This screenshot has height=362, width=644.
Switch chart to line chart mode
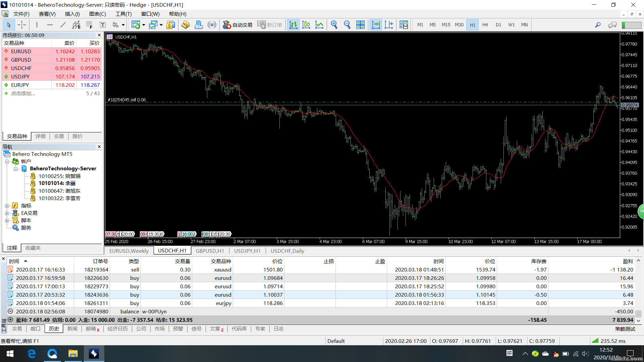click(x=319, y=25)
